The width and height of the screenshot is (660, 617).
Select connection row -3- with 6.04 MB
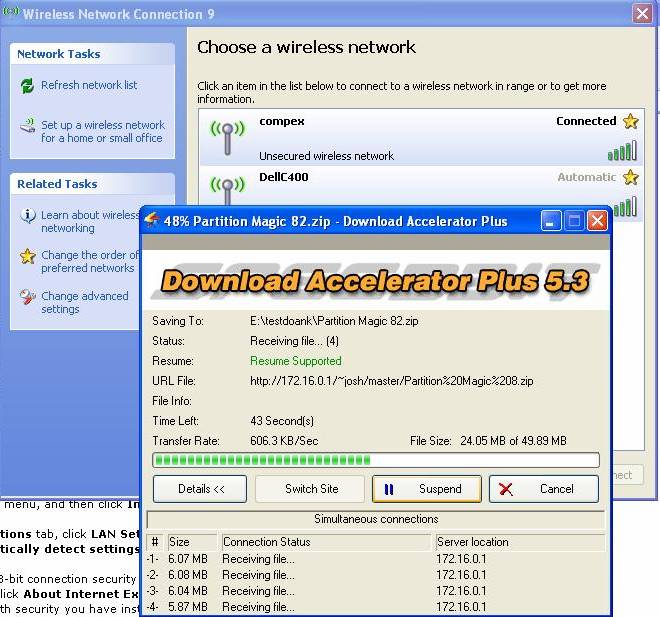coord(376,591)
